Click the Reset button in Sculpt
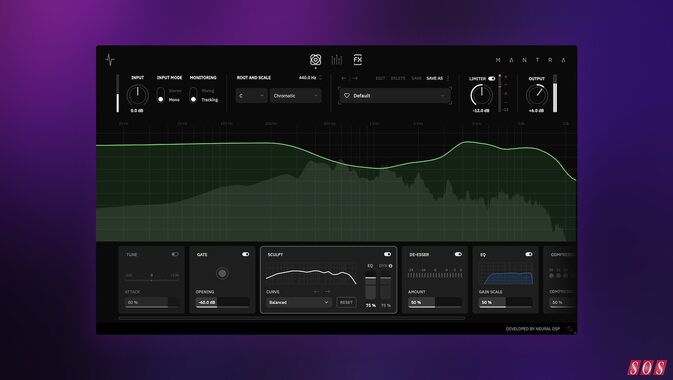The height and width of the screenshot is (380, 673). tap(346, 302)
